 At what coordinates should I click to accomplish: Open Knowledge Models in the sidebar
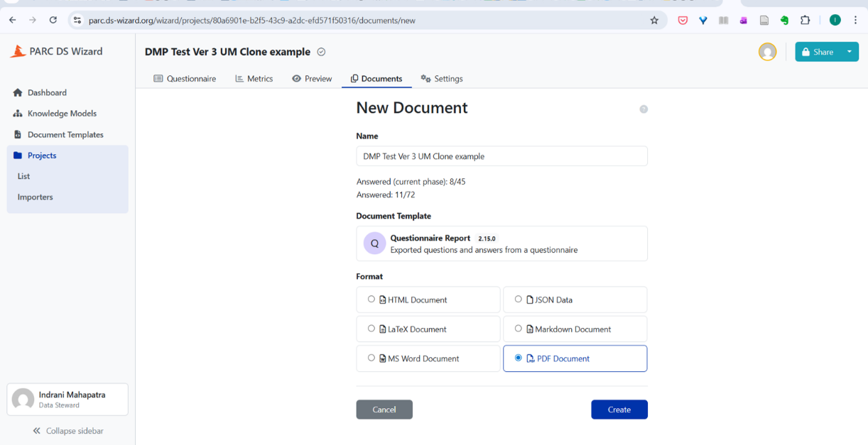click(x=62, y=114)
